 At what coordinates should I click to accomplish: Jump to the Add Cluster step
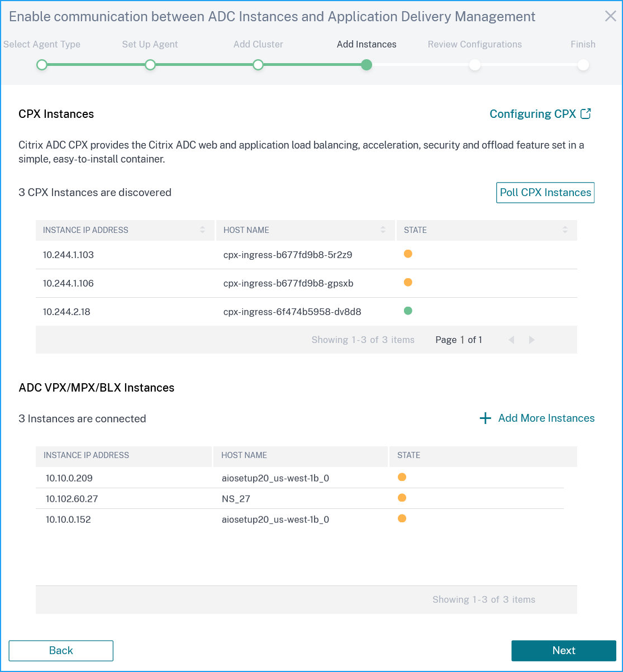(258, 65)
